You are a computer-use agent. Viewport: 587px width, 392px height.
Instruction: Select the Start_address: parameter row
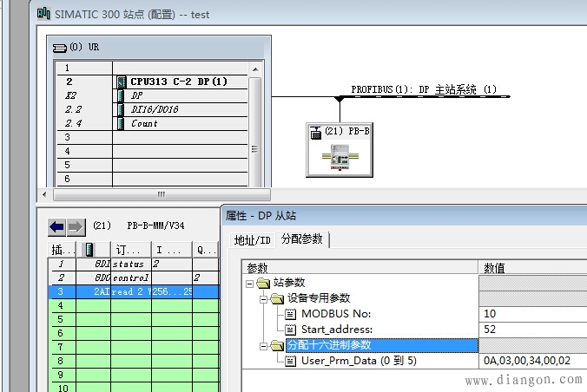(x=337, y=330)
